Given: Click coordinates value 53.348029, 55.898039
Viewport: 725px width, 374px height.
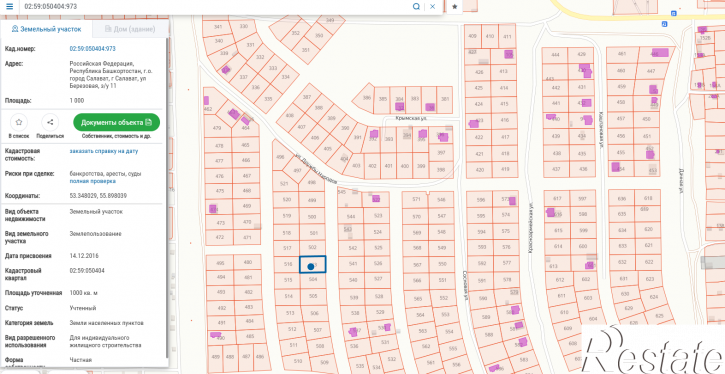Looking at the screenshot, I should [x=98, y=196].
